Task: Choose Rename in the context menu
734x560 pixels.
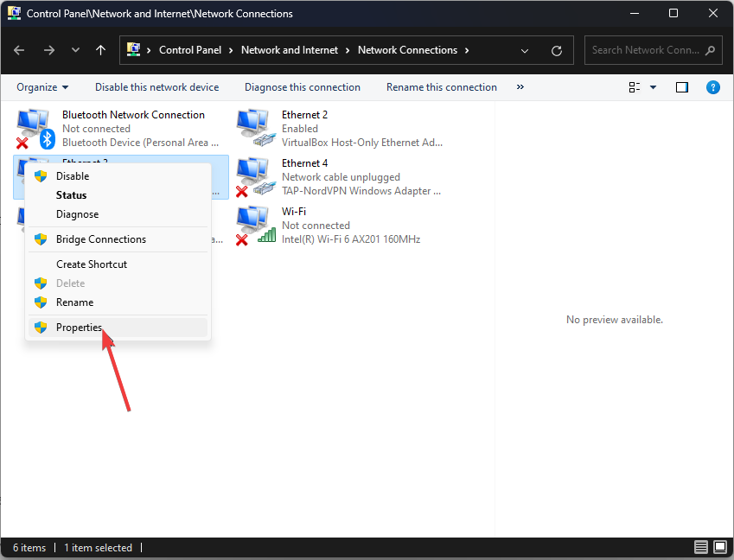Action: click(118, 302)
